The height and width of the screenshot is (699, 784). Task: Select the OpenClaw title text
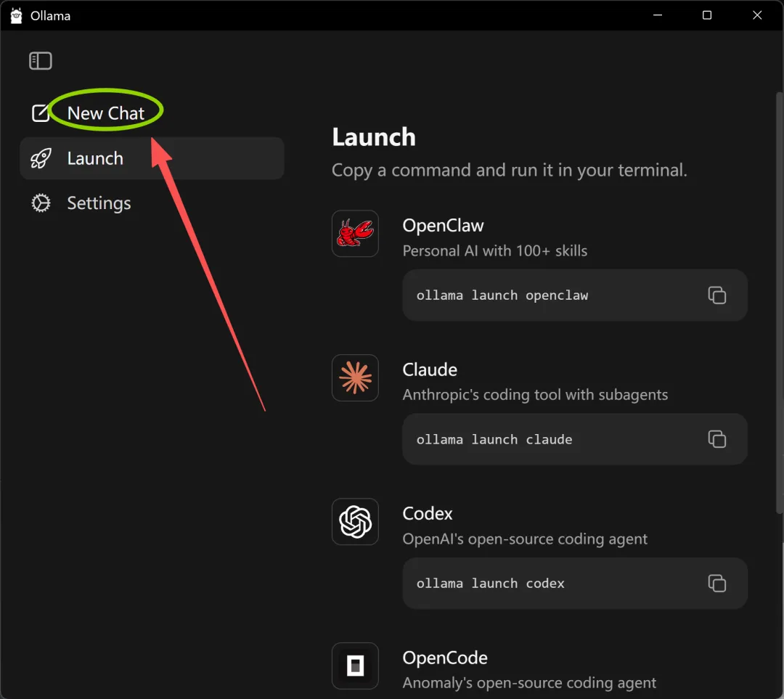pos(443,226)
